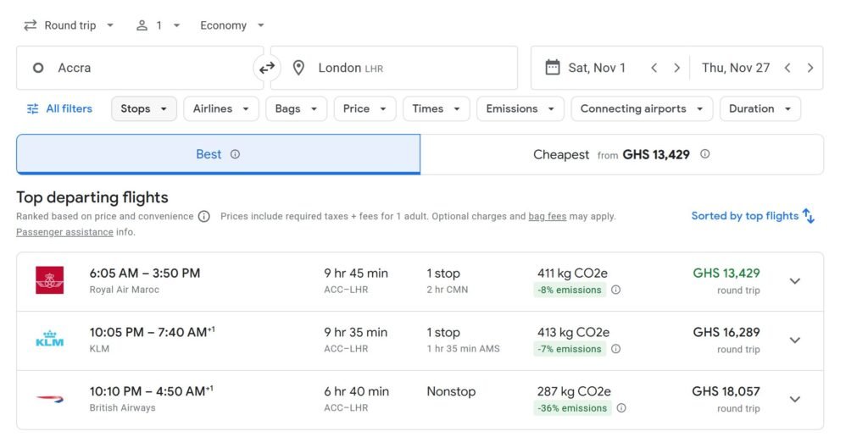Open the Bags filter dropdown

296,109
